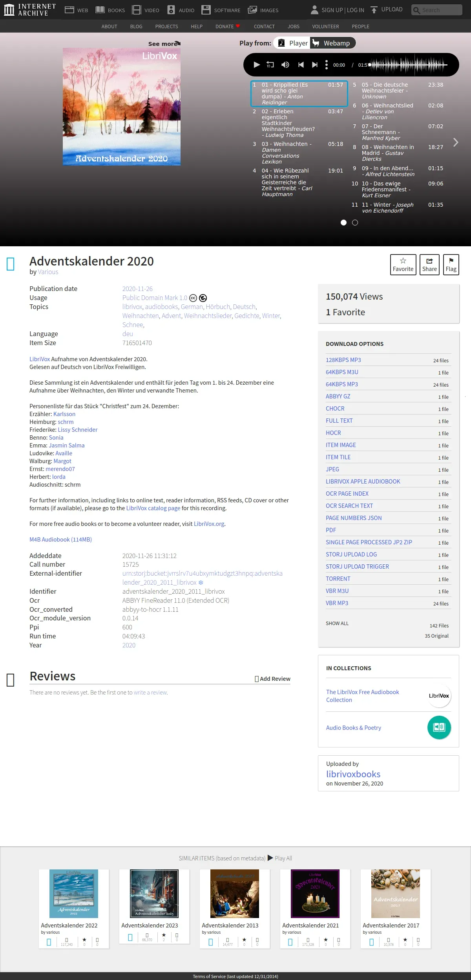Open the year 2020 link
Viewport: 471px width, 980px height.
[x=129, y=645]
